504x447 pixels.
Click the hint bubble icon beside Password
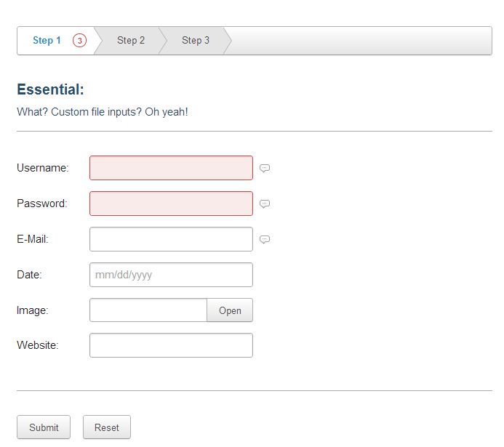pos(265,204)
